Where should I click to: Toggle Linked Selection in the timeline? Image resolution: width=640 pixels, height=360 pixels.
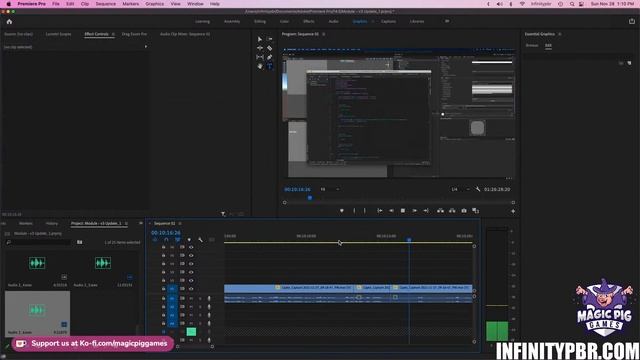coord(178,240)
